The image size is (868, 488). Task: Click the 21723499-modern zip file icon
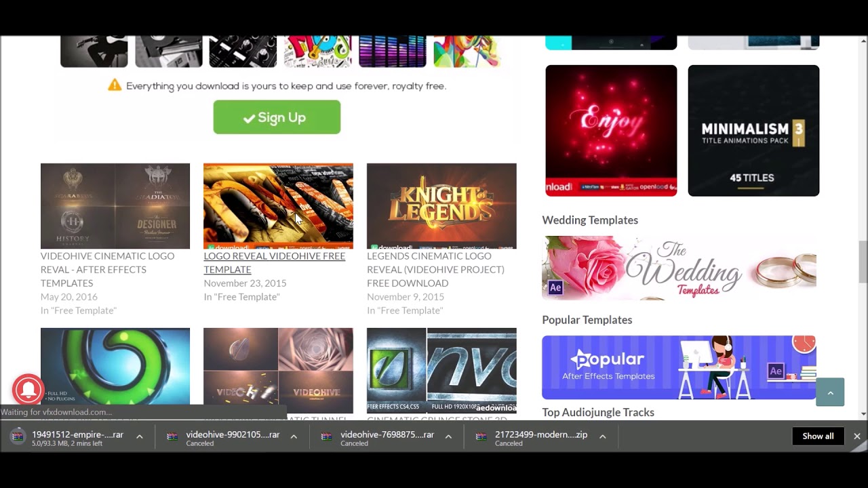point(481,437)
